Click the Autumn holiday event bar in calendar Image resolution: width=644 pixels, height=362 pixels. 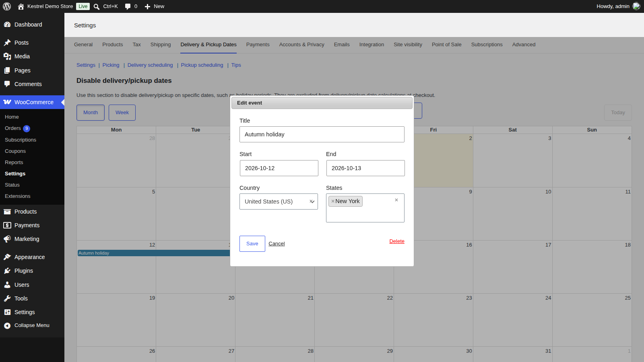tap(154, 253)
